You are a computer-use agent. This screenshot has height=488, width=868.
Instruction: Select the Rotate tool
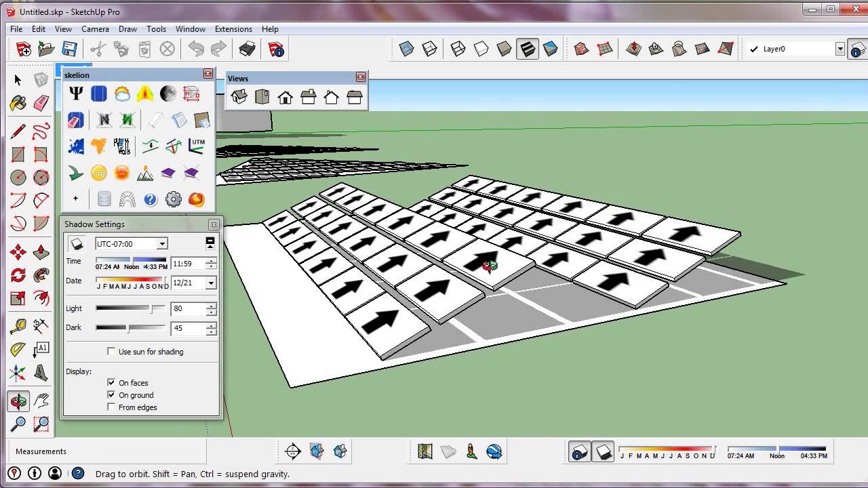tap(18, 275)
